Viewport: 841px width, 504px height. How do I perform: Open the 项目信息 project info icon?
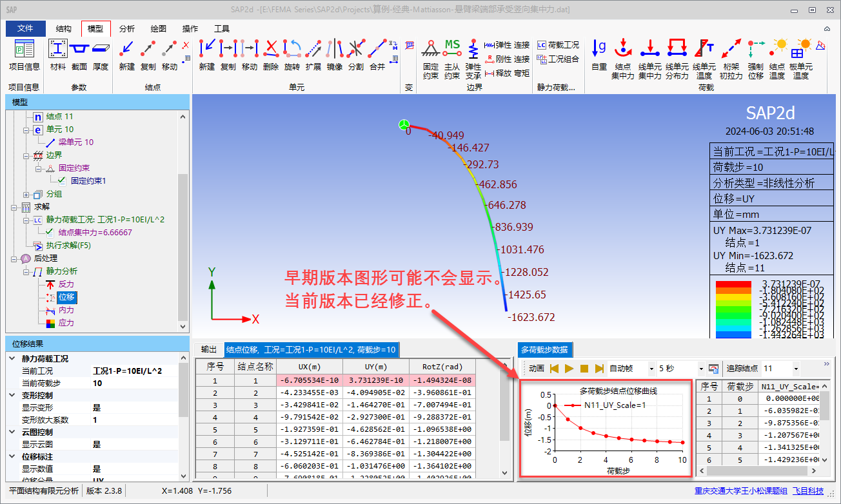(x=24, y=54)
